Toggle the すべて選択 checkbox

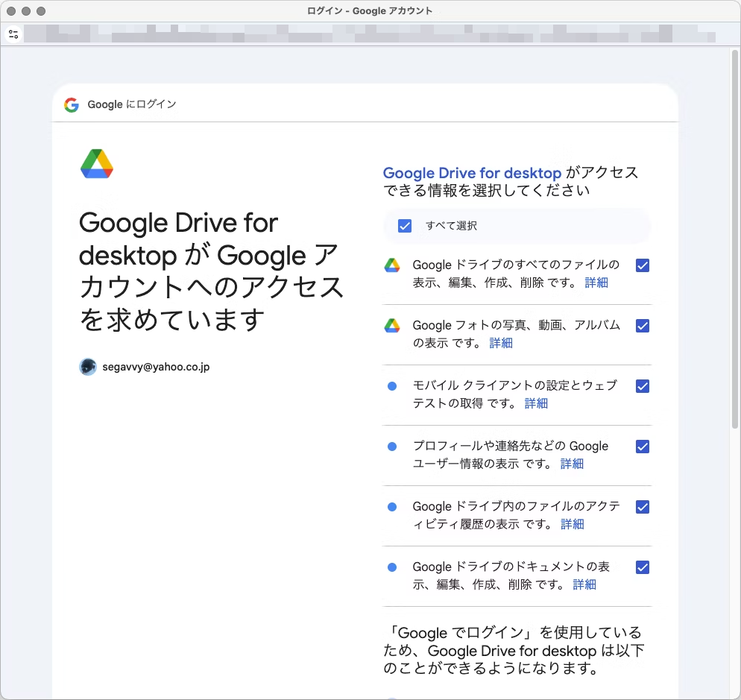click(x=405, y=226)
